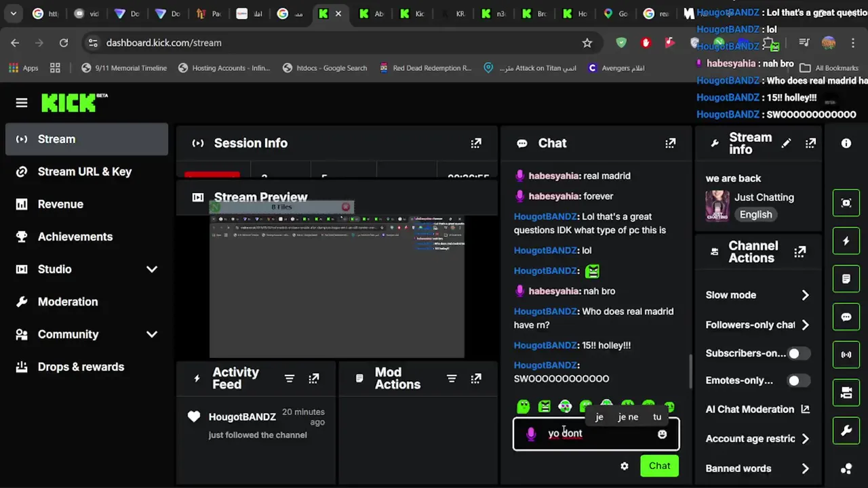Open the Revenue page
The height and width of the screenshot is (488, 868).
coord(87,204)
